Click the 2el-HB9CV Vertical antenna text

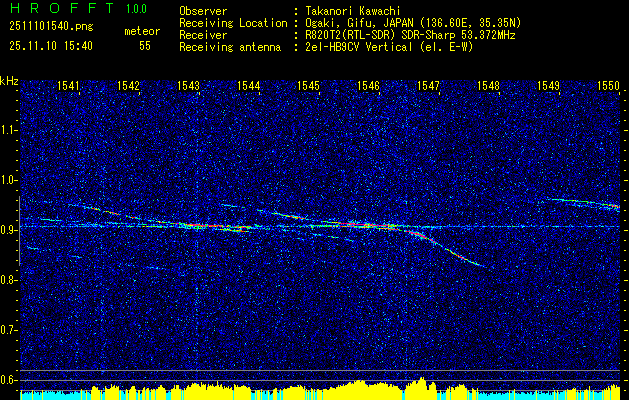(387, 47)
